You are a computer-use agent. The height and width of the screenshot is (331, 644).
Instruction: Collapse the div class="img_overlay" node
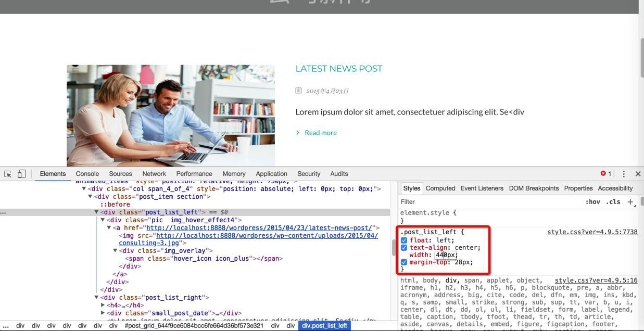click(115, 251)
